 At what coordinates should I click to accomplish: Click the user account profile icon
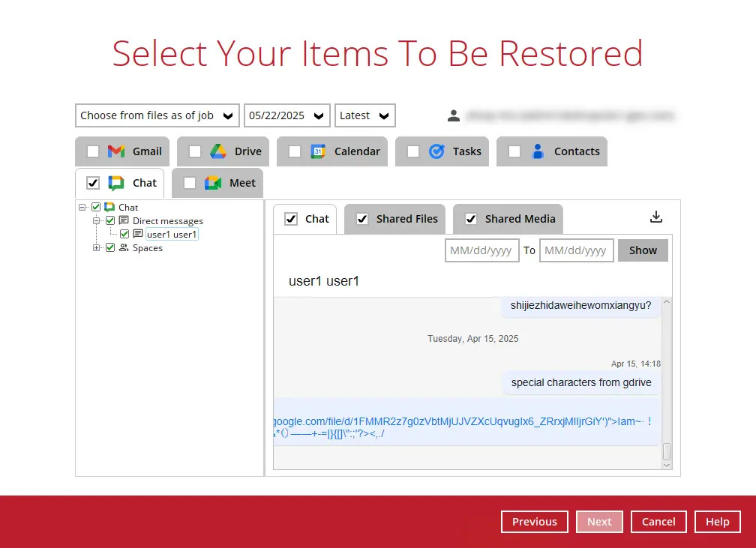tap(454, 115)
